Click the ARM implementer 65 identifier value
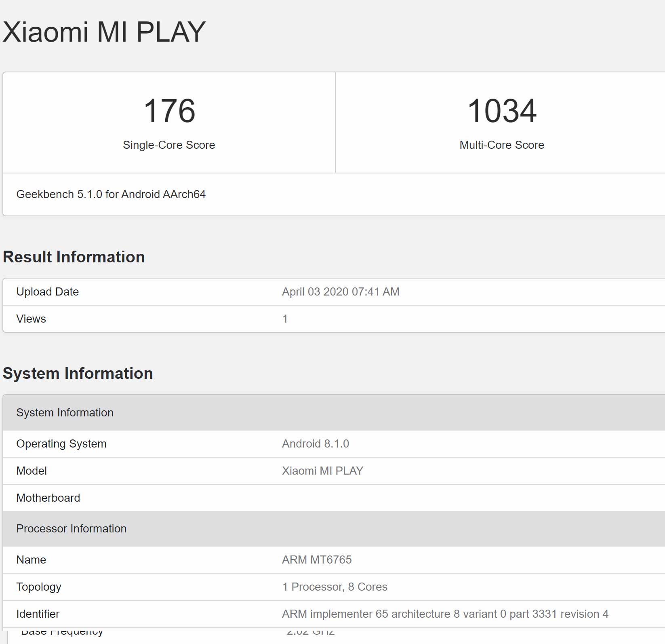665x644 pixels. 445,614
